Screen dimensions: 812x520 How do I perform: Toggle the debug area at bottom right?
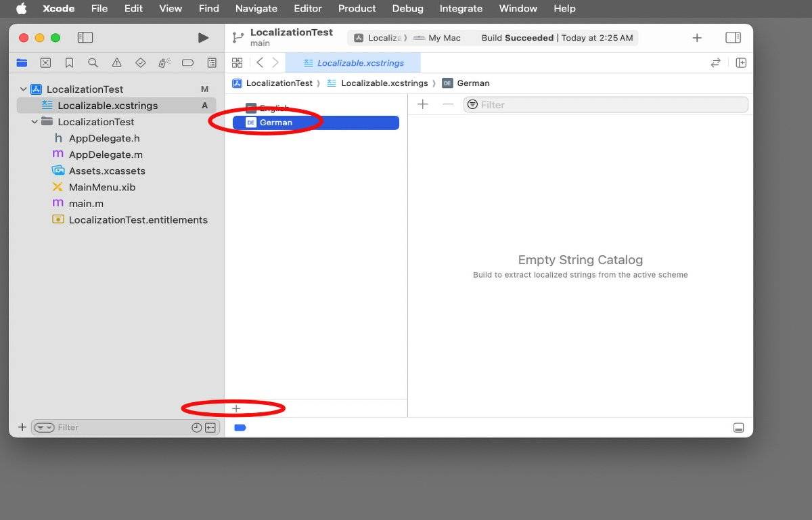(738, 428)
